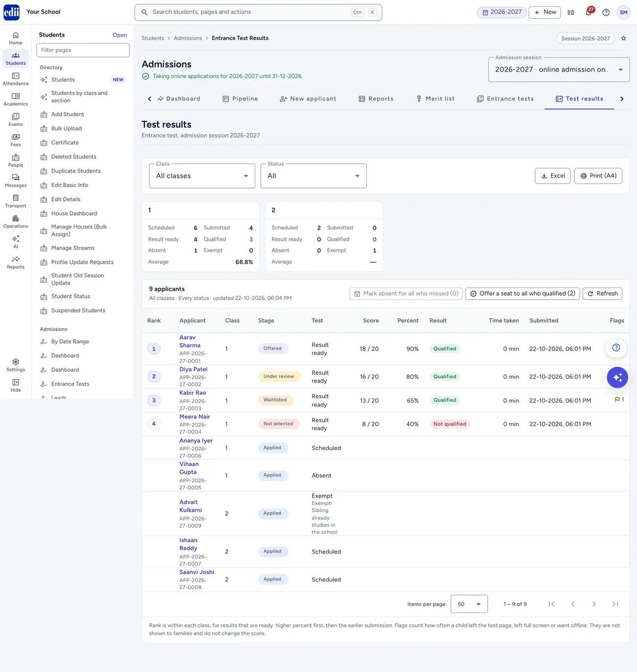Image resolution: width=637 pixels, height=672 pixels.
Task: Switch to the Pipeline tab
Action: tap(240, 99)
